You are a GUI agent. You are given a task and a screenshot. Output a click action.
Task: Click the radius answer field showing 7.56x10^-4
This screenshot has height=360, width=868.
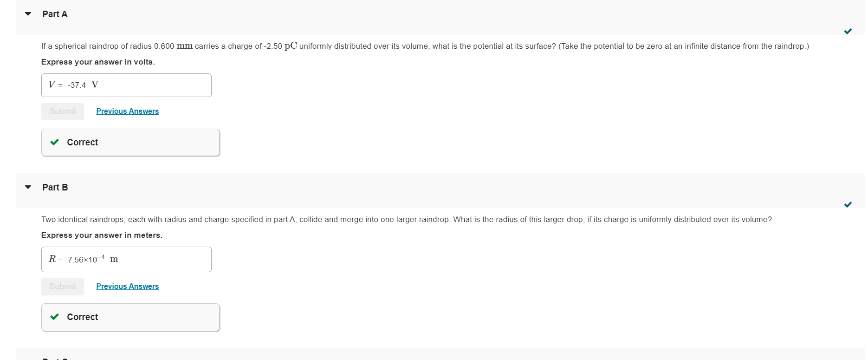tap(126, 259)
